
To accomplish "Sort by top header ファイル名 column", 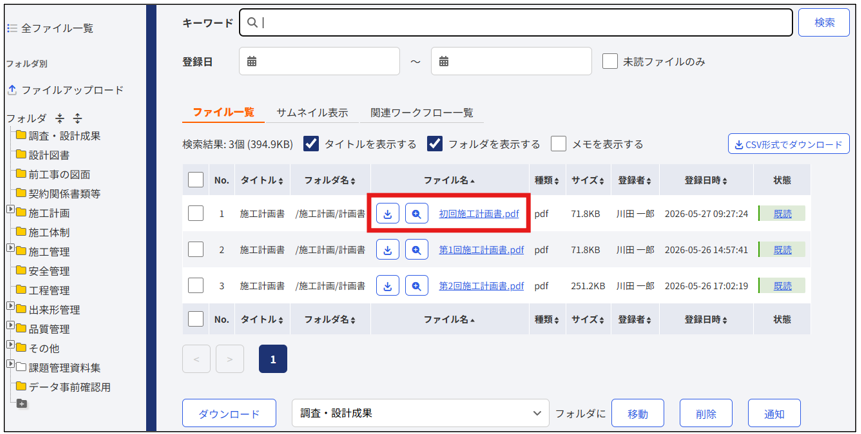I will (x=449, y=180).
